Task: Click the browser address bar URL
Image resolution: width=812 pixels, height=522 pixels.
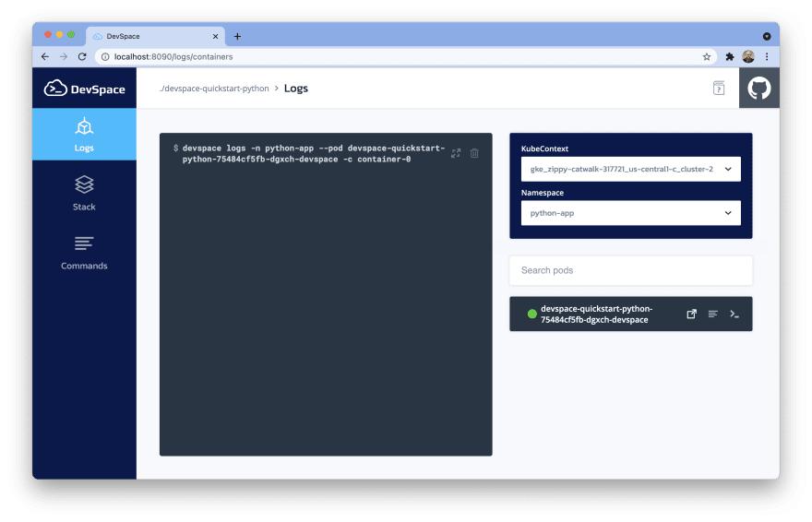Action: click(173, 57)
